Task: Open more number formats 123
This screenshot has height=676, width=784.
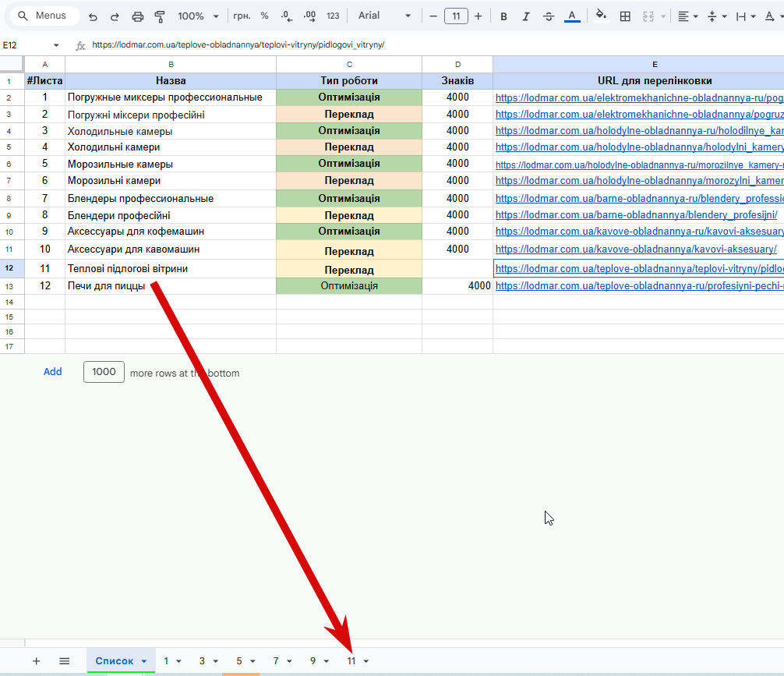Action: click(x=333, y=16)
